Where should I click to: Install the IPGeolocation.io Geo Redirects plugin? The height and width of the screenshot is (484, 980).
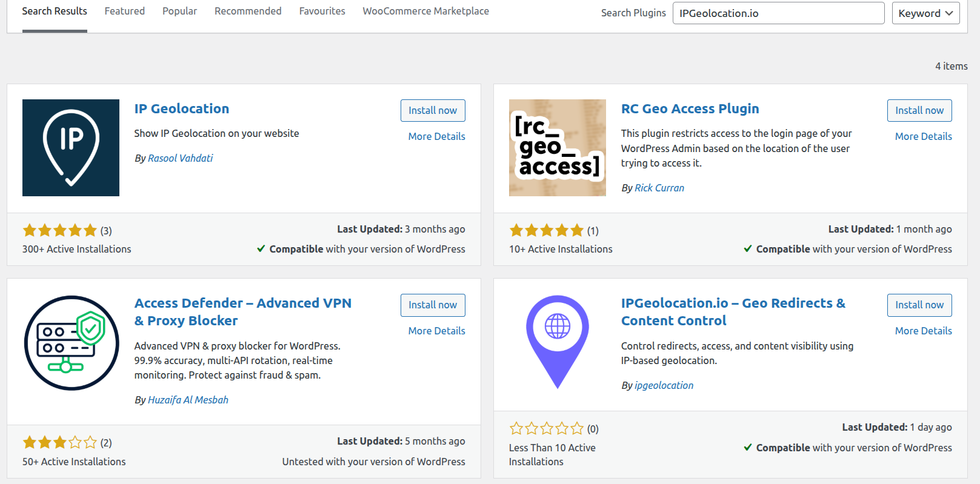click(x=919, y=305)
